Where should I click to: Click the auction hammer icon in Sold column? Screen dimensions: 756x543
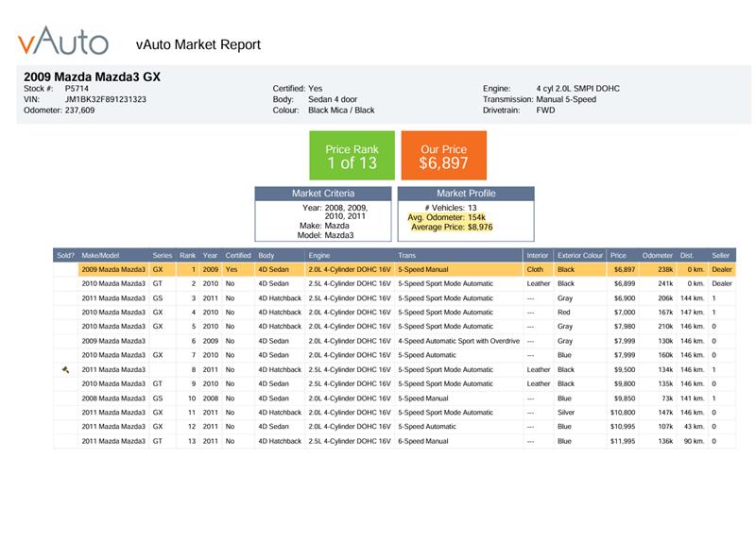65,369
